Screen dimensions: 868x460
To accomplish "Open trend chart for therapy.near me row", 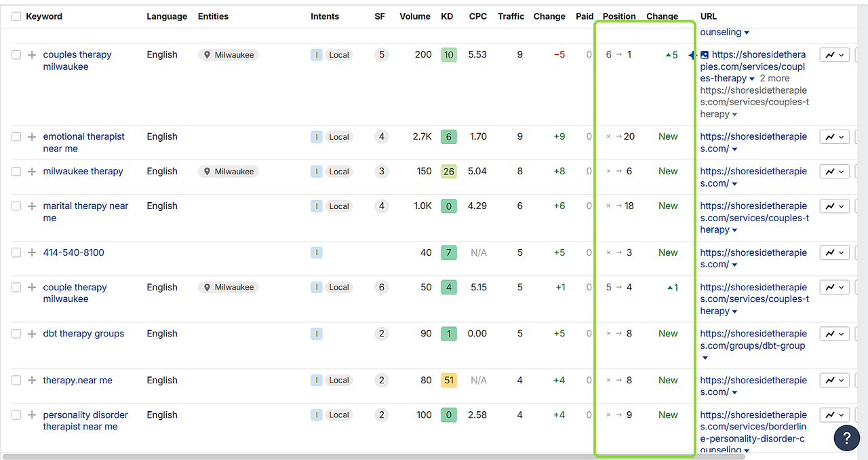I will coord(834,380).
